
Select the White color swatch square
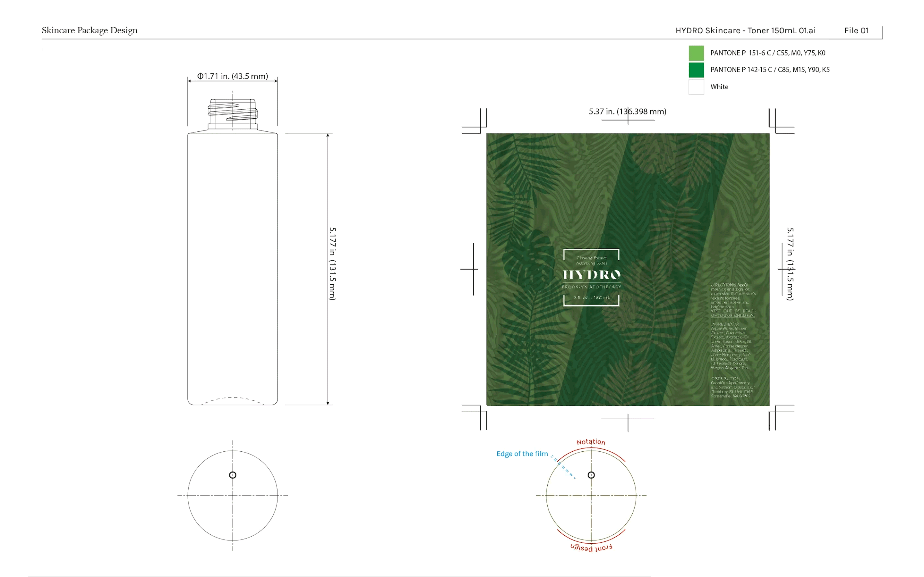point(696,87)
